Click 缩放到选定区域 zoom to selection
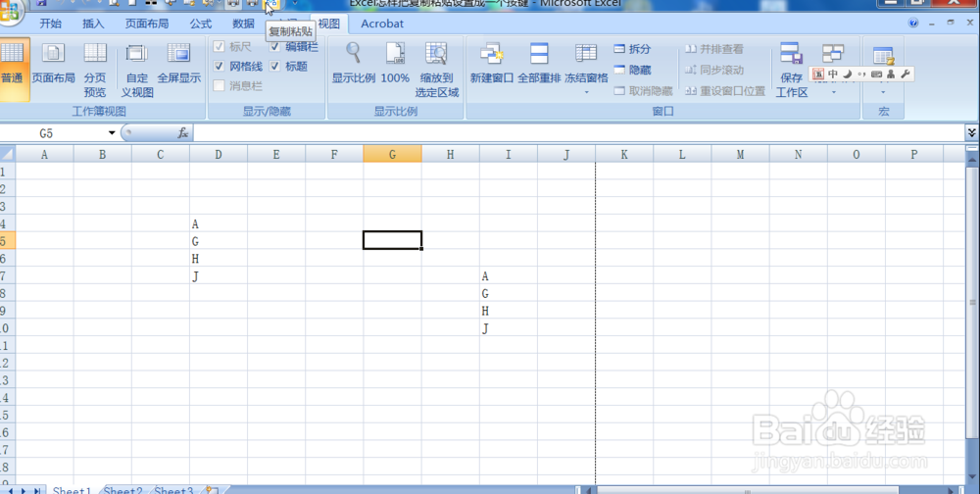 coord(437,69)
